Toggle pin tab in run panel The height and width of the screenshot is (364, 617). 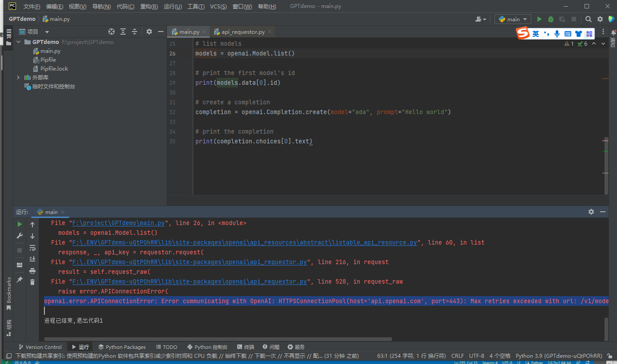click(x=20, y=280)
